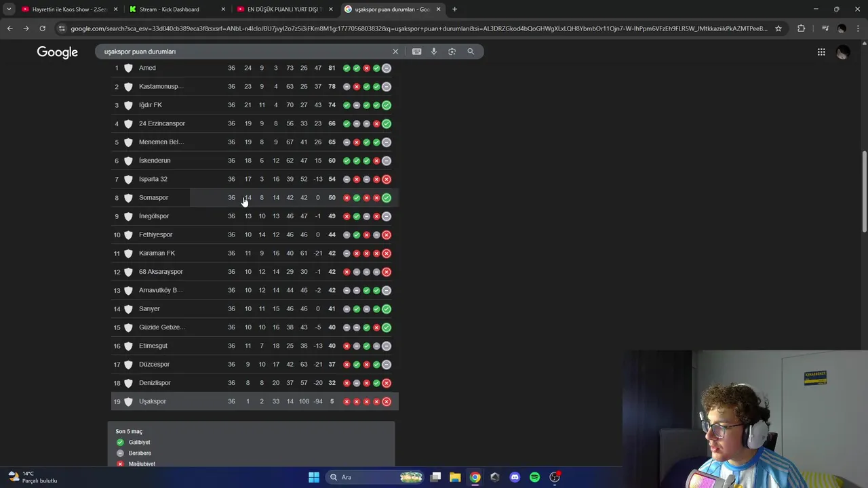This screenshot has height=488, width=868.
Task: Clear the search box with the X icon
Action: coord(395,52)
